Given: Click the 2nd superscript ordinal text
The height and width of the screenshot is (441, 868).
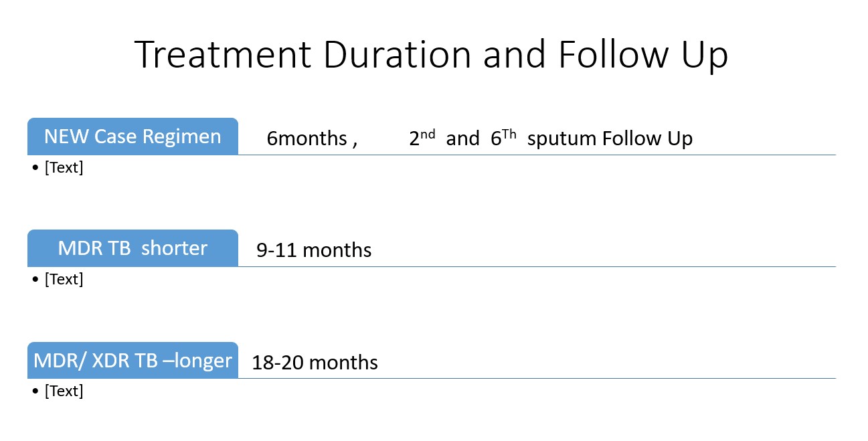Looking at the screenshot, I should [x=422, y=138].
